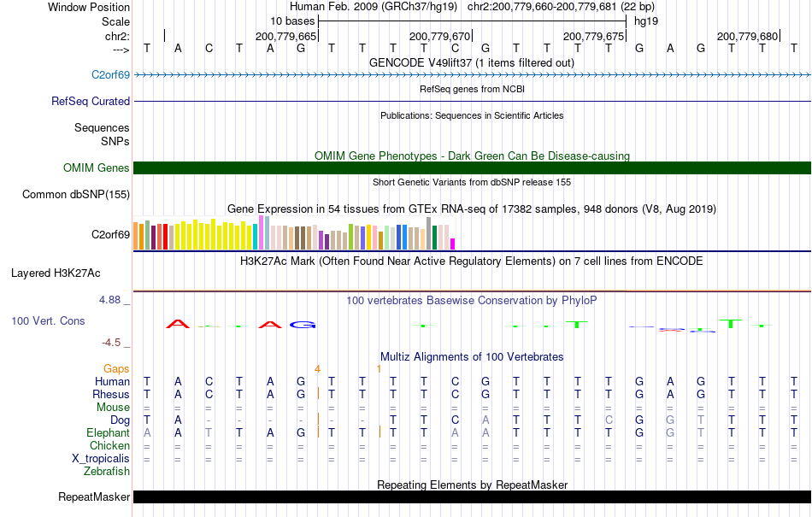Select the Common dbSNP(155) track label
Screen dimensions: 812x517
[76, 195]
